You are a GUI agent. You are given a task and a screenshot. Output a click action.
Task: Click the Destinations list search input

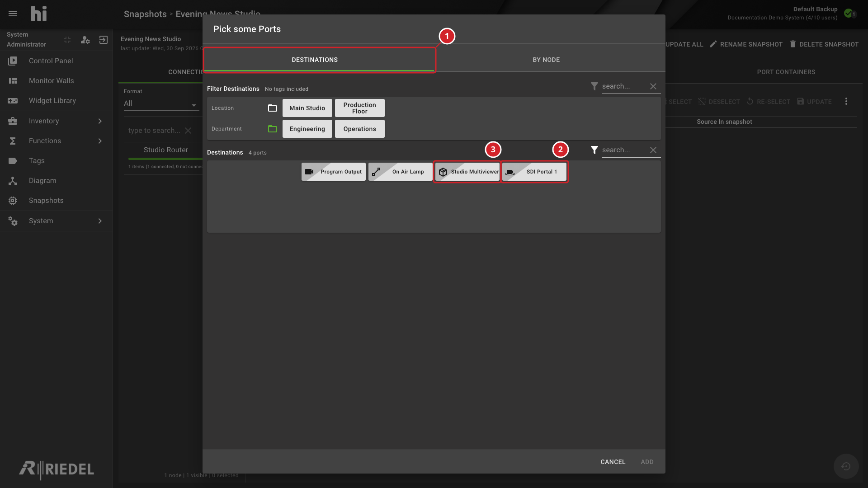624,150
